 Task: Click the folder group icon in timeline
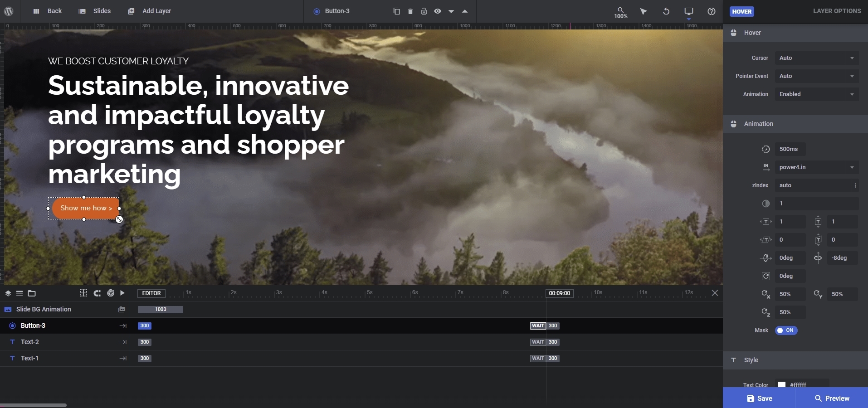coord(32,293)
